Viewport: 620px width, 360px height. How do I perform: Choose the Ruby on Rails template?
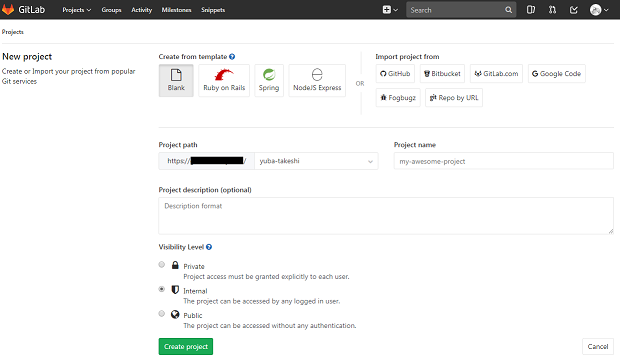[x=224, y=80]
